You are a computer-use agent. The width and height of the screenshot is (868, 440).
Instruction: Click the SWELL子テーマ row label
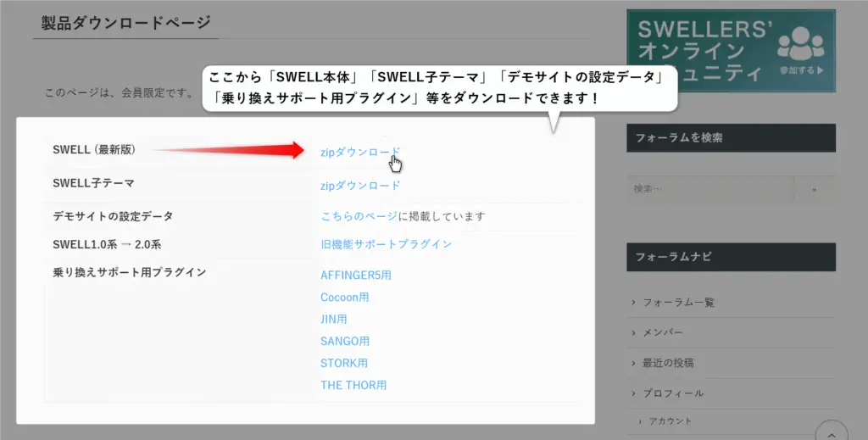[x=93, y=182]
